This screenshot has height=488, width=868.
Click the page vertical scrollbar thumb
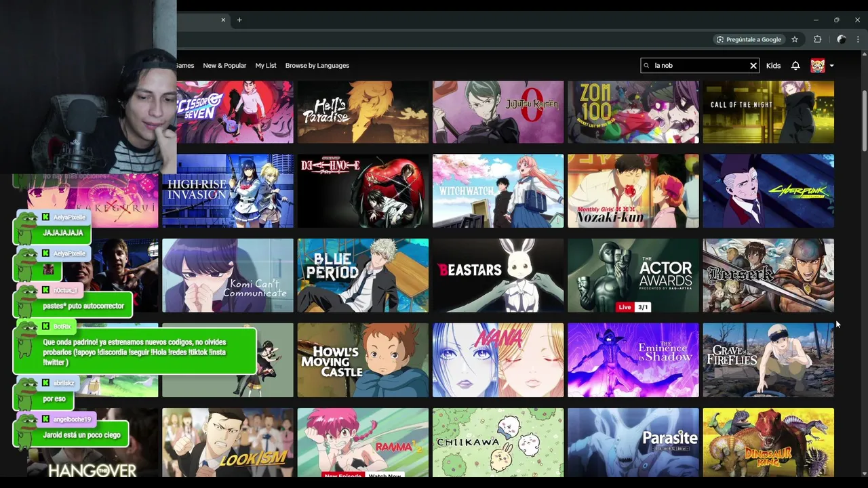[864, 119]
